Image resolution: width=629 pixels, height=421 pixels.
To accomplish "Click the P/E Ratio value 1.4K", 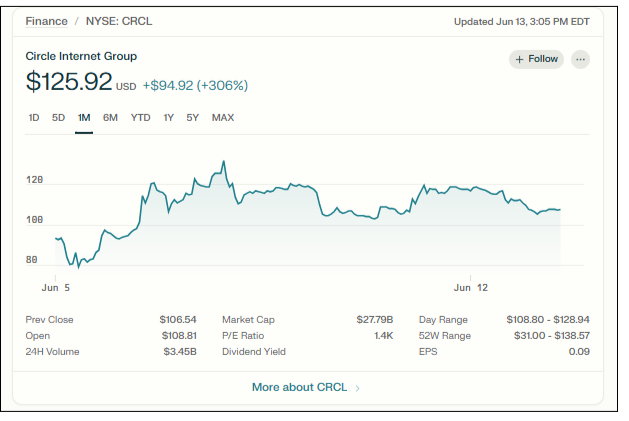I will pyautogui.click(x=383, y=336).
